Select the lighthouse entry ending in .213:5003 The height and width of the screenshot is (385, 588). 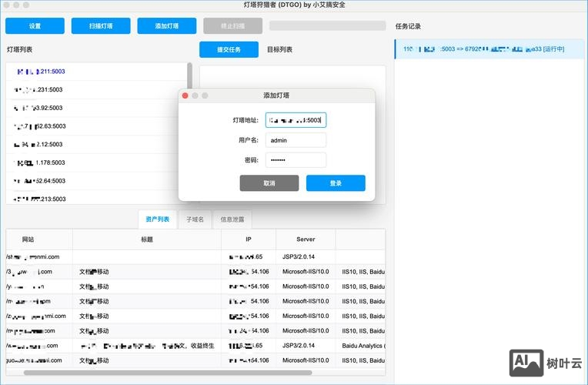96,198
